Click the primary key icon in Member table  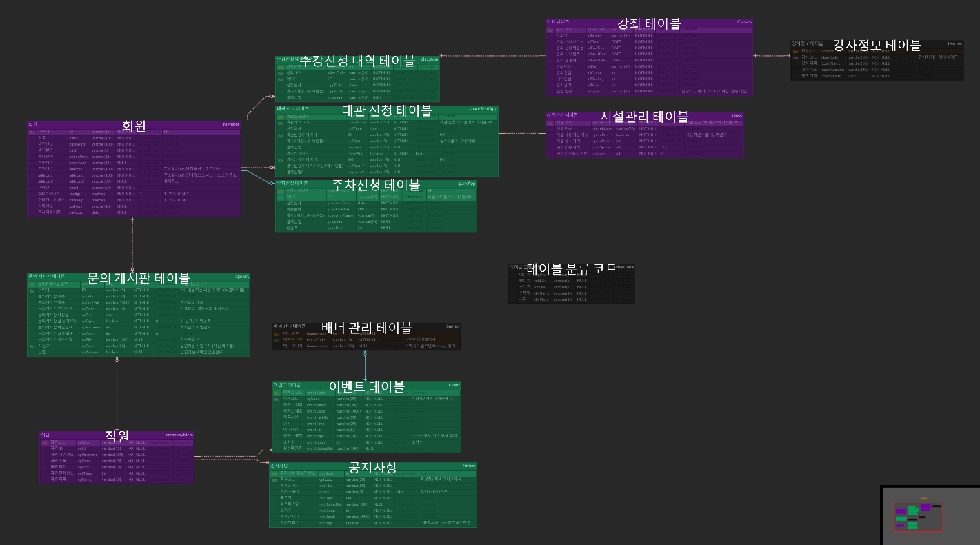pyautogui.click(x=32, y=132)
